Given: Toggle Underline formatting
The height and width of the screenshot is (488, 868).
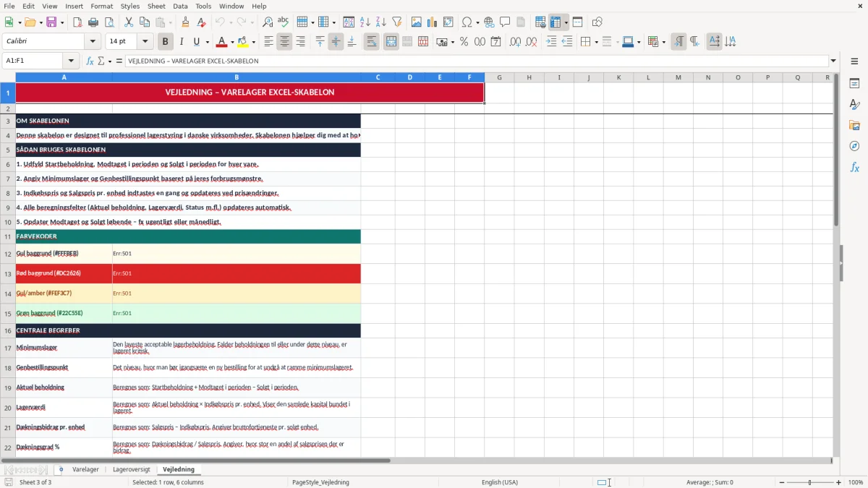Looking at the screenshot, I should pos(197,42).
